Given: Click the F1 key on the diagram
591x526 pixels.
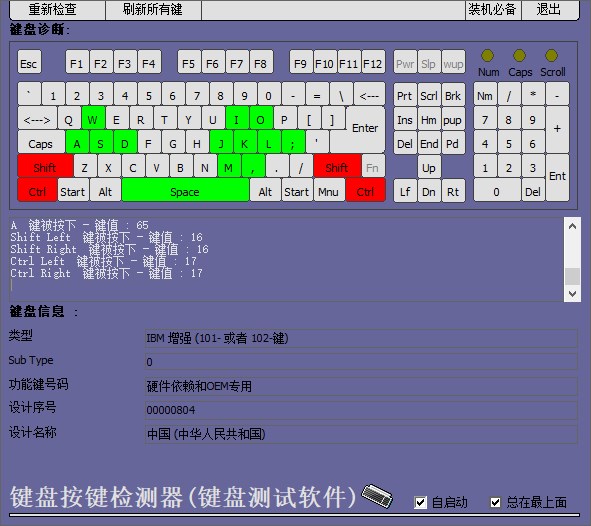Looking at the screenshot, I should click(x=77, y=62).
